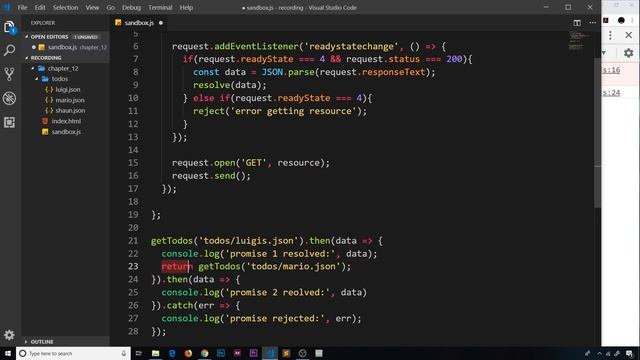
Task: Open Sublime Text from the taskbar
Action: tap(286, 353)
